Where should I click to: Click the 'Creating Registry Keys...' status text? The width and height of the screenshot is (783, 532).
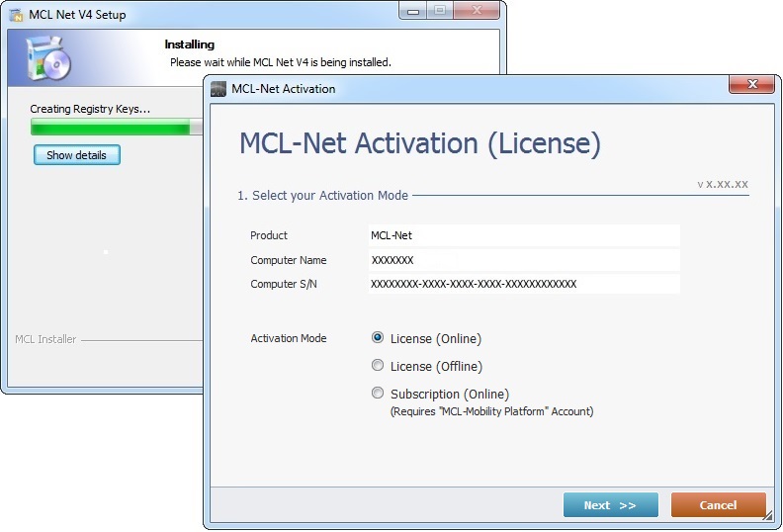90,109
